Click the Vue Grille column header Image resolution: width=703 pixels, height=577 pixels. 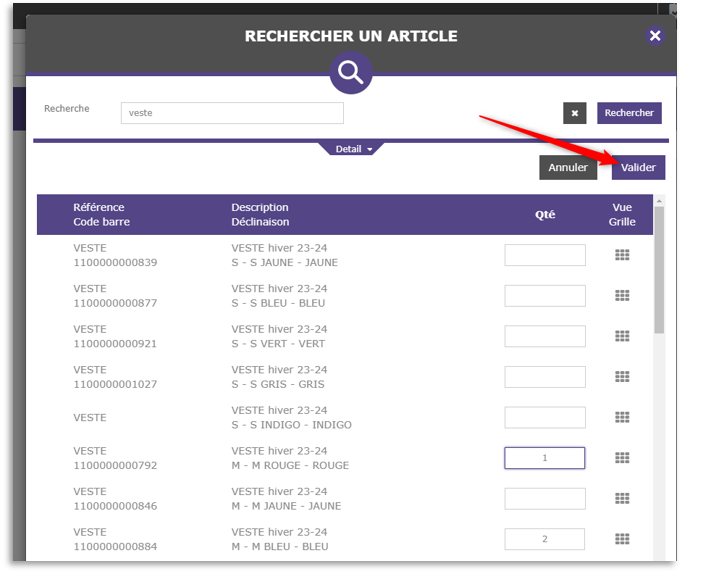(x=622, y=214)
